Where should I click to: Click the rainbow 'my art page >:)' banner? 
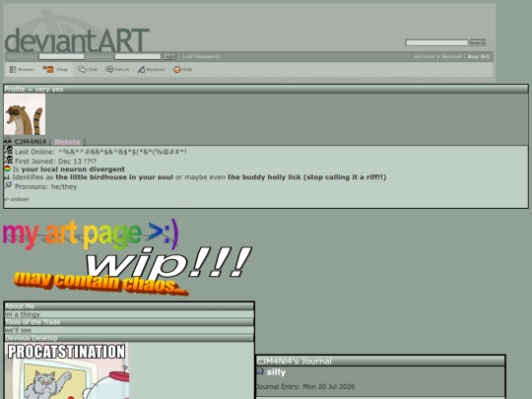coord(91,234)
